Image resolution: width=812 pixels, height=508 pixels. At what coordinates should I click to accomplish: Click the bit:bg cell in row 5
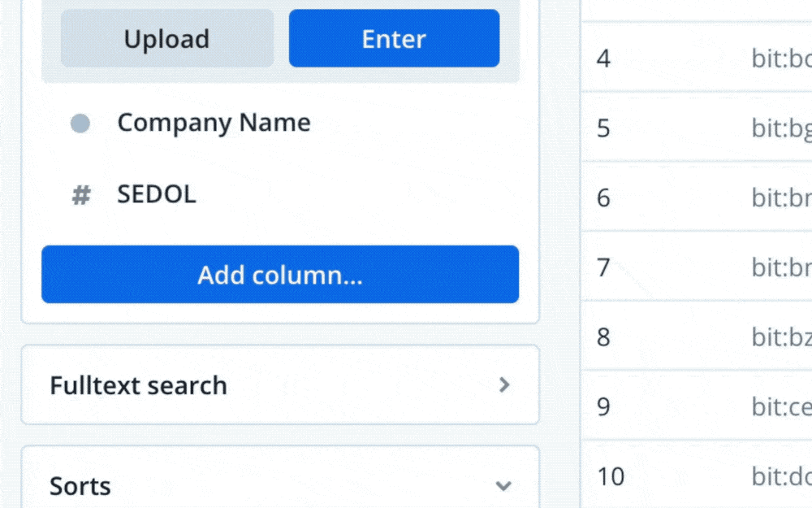click(780, 128)
